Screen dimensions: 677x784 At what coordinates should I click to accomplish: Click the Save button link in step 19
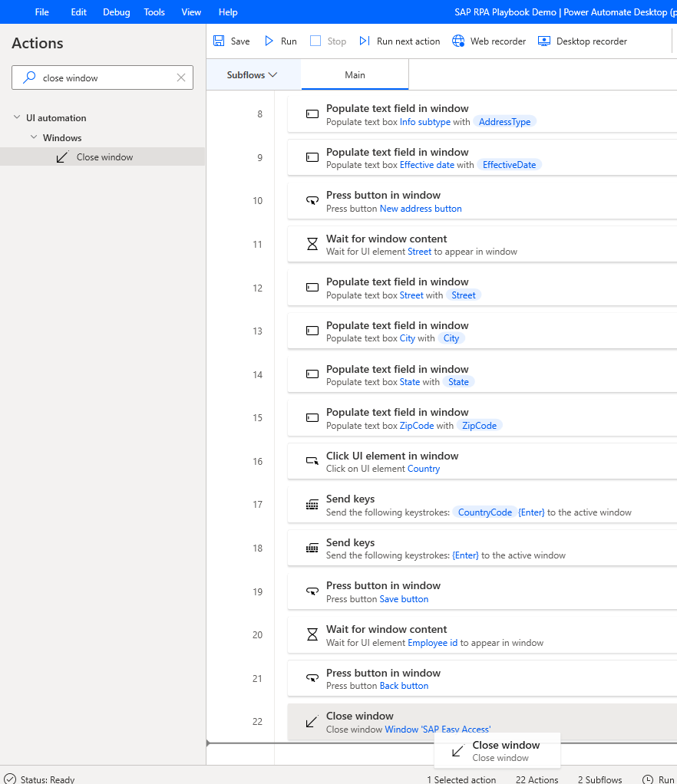(404, 599)
